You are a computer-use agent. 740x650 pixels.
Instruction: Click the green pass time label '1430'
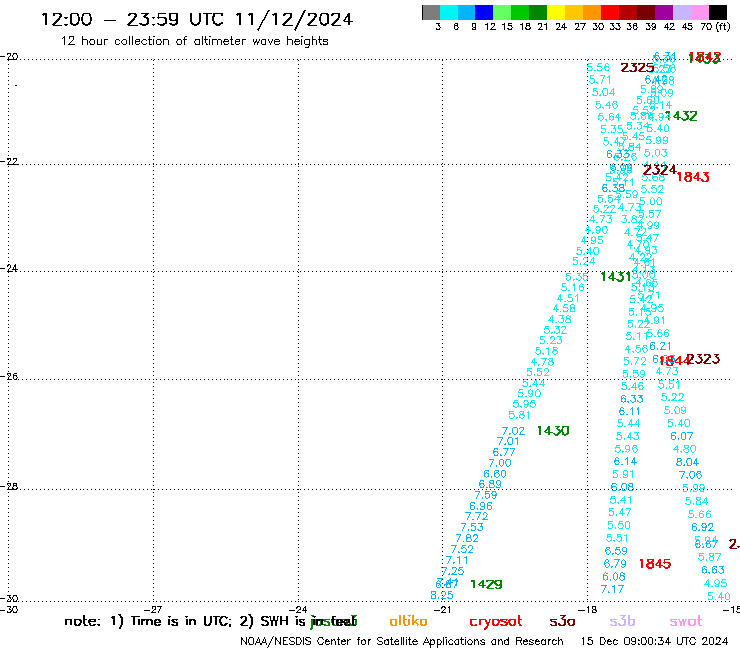553,431
